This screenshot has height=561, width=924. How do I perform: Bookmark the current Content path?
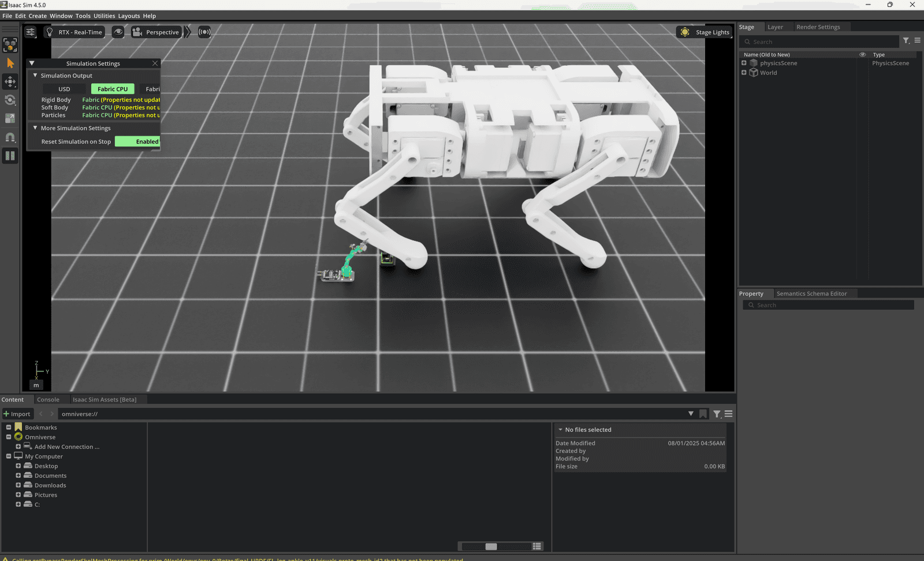coord(703,414)
